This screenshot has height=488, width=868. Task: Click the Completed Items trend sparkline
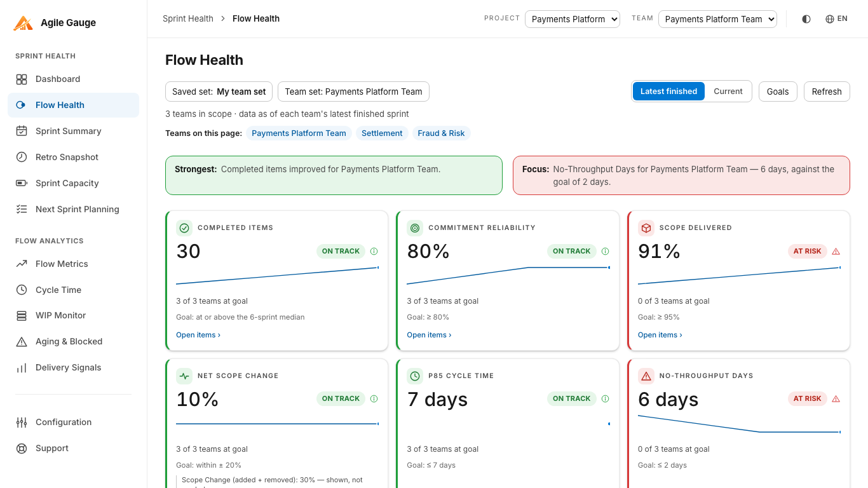[277, 276]
